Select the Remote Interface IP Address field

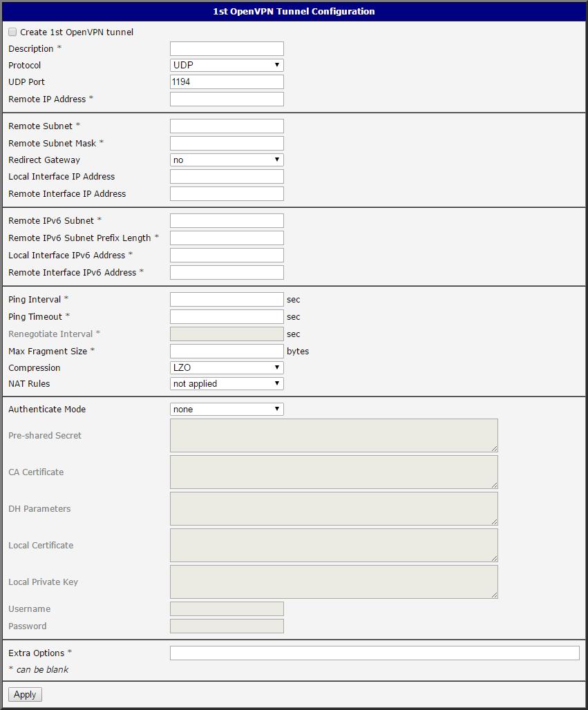(x=227, y=194)
